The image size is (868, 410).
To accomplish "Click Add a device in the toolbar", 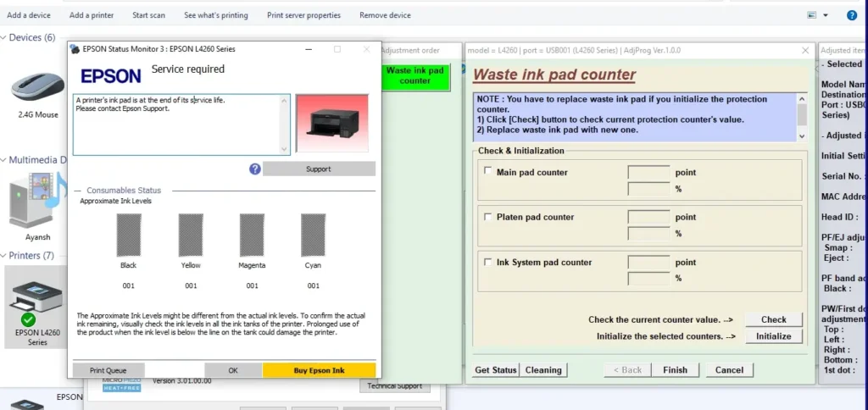I will point(29,15).
